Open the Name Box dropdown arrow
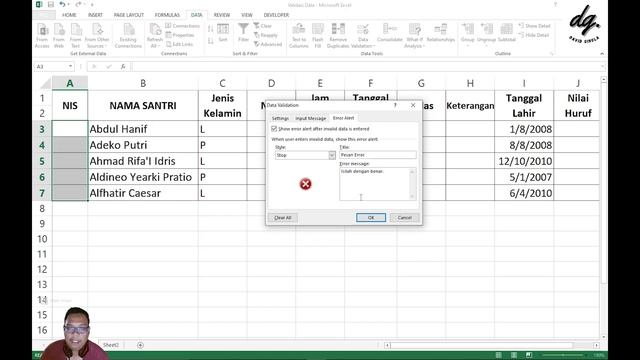The height and width of the screenshot is (360, 640). point(70,67)
